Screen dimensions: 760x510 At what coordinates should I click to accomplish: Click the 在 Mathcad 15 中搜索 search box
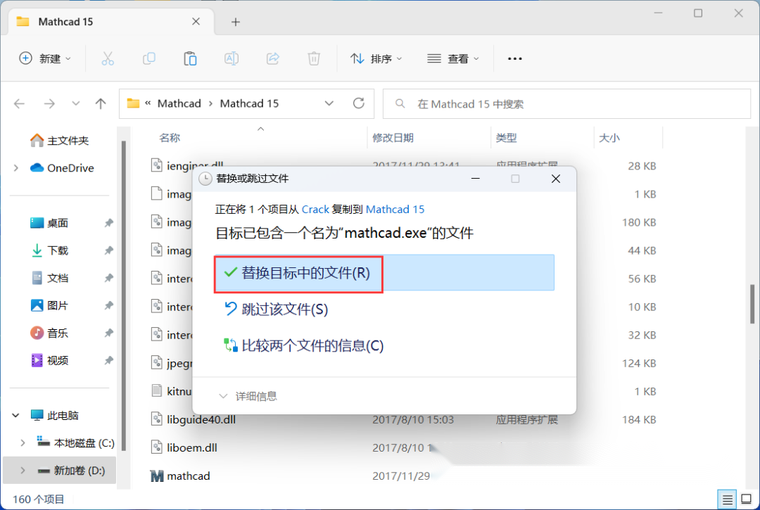coord(570,104)
